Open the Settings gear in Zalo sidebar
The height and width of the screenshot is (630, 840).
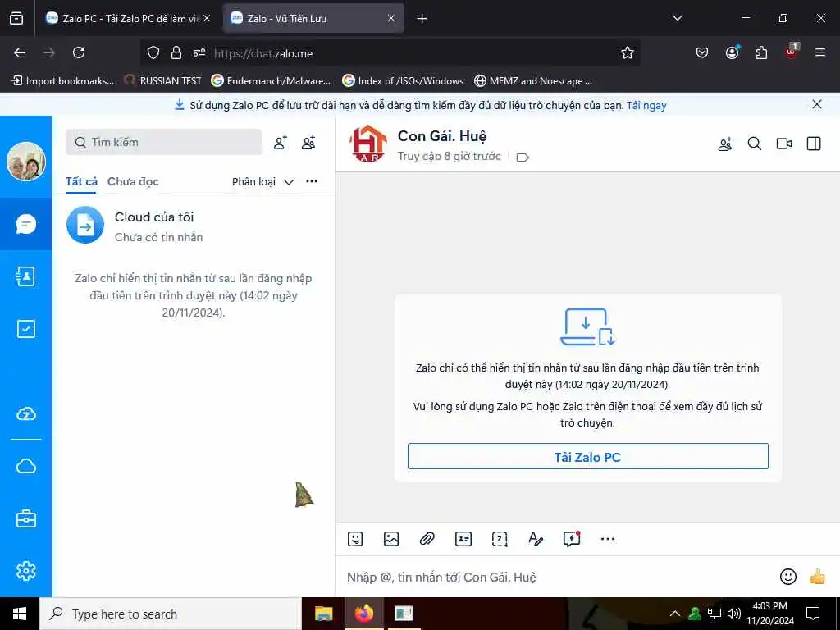[x=25, y=571]
